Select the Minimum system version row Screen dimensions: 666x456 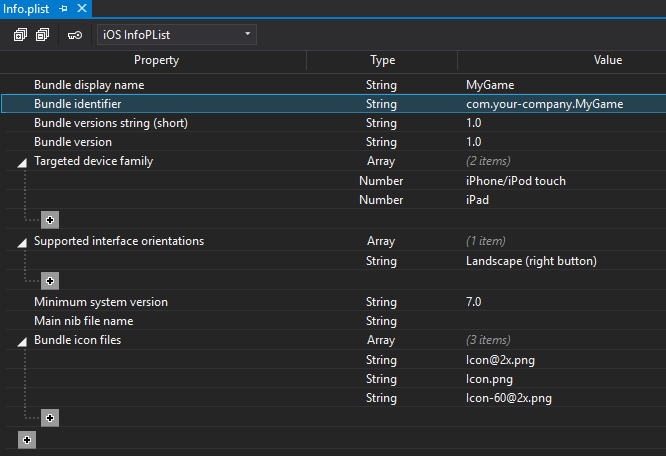101,301
